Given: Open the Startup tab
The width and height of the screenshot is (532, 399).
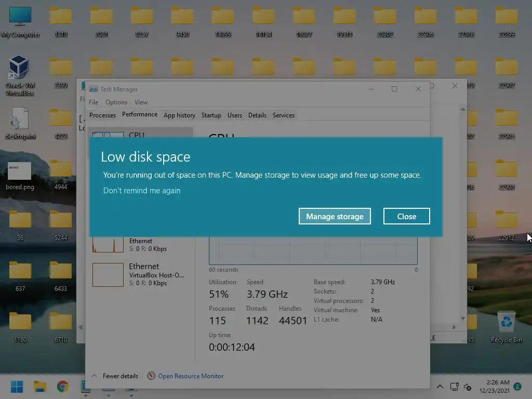Looking at the screenshot, I should coord(211,115).
